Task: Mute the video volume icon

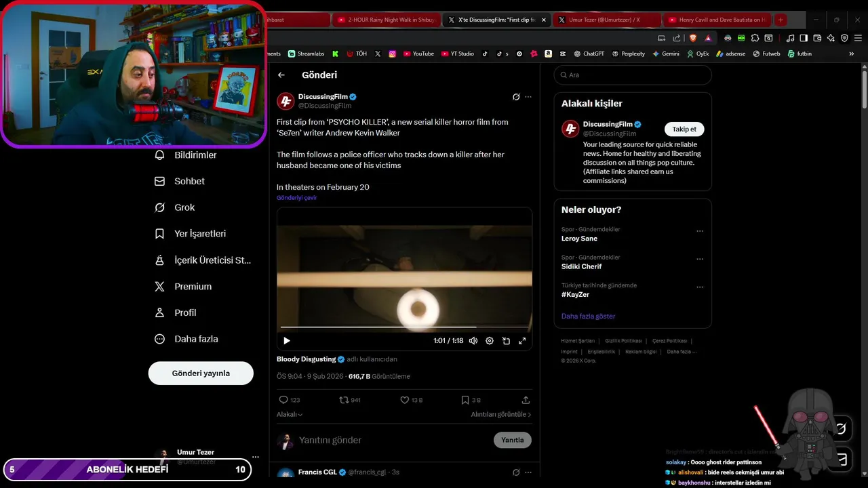Action: tap(473, 341)
